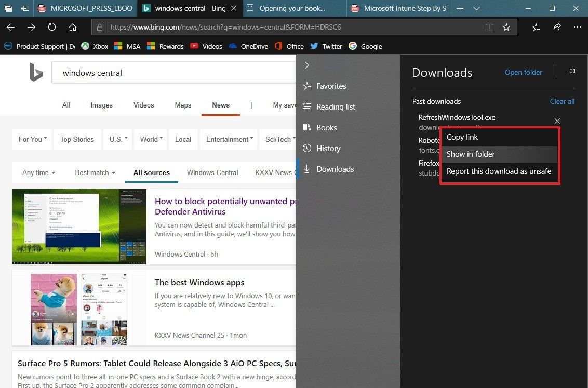The width and height of the screenshot is (588, 388).
Task: Open Favorites in the Hub panel
Action: click(x=331, y=86)
